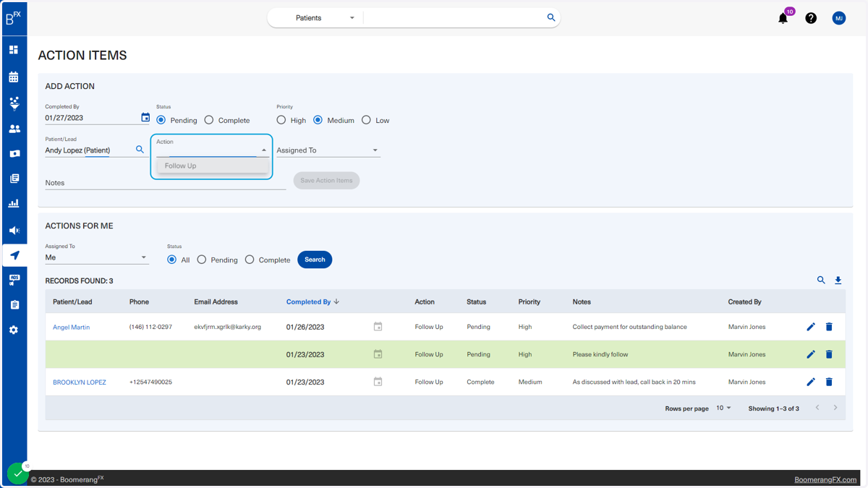Open the reports bar chart sidebar icon
Screen dimensions: 868x488
[14, 204]
